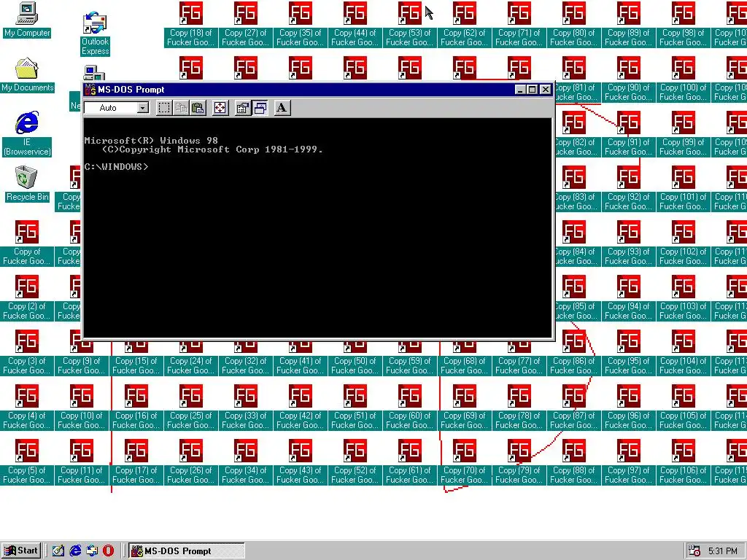Select the Copy (95) of Fucker Goo shortcut
Screen dimensions: 747x560
tap(628, 353)
